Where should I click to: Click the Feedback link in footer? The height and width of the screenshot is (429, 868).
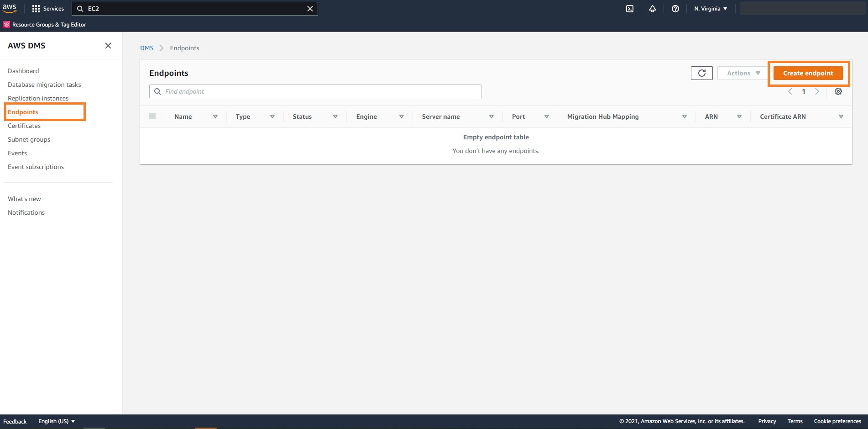click(15, 421)
